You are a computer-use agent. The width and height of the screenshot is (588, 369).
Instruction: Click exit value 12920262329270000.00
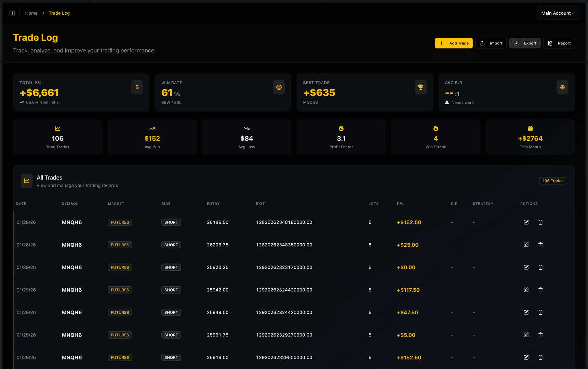[284, 335]
